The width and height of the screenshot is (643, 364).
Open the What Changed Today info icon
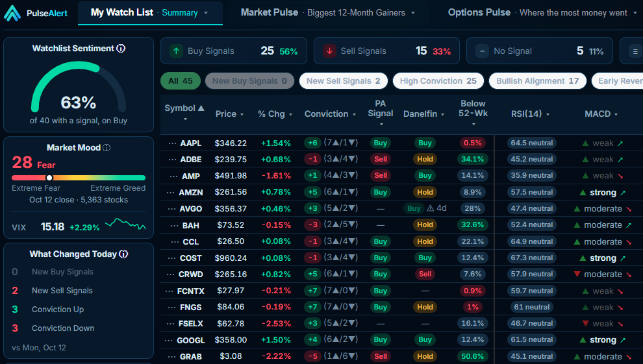click(x=123, y=254)
